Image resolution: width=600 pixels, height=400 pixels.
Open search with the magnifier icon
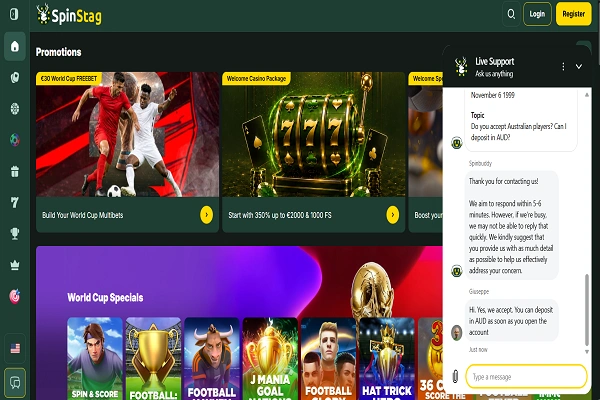click(x=511, y=14)
